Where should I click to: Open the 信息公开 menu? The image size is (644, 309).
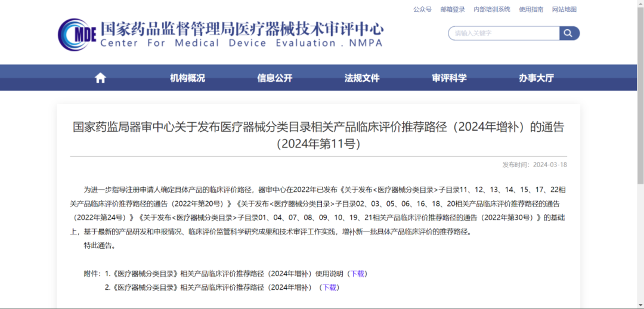click(x=275, y=78)
